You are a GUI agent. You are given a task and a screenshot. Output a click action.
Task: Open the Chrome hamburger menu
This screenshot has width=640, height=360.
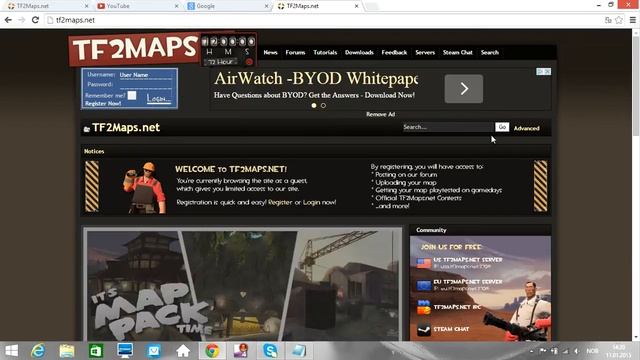(633, 20)
